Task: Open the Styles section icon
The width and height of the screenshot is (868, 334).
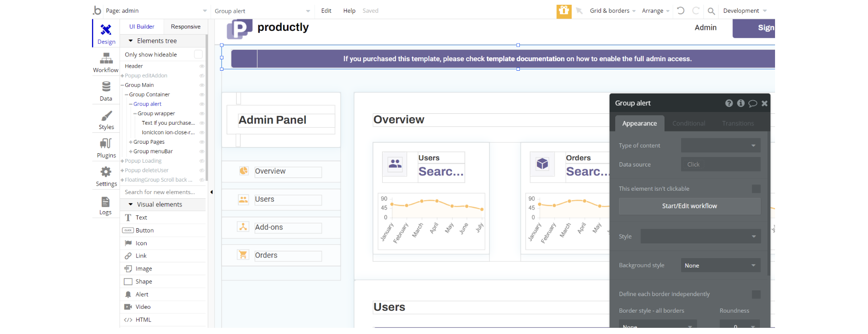Action: coord(106,120)
